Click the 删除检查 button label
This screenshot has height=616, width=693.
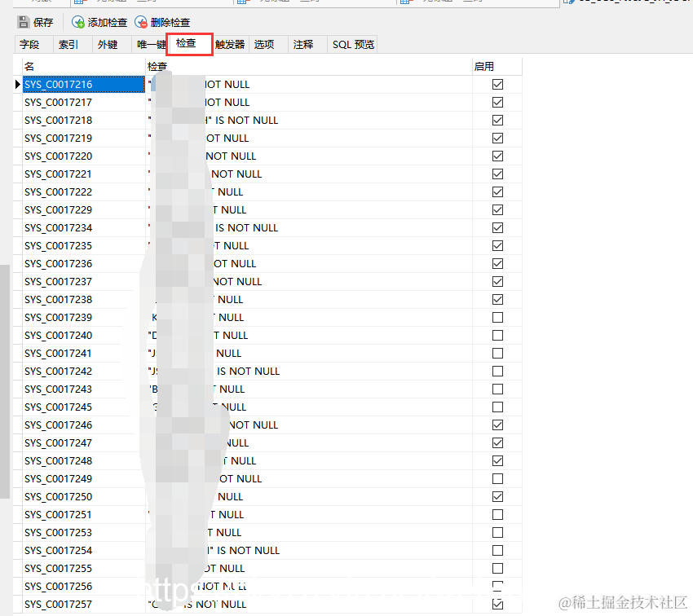click(170, 23)
